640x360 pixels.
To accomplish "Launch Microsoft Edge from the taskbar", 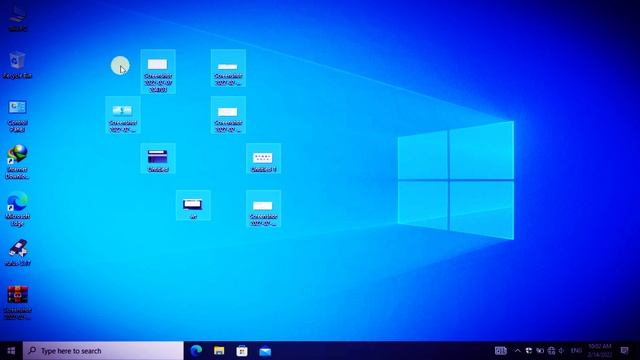I will tap(196, 351).
